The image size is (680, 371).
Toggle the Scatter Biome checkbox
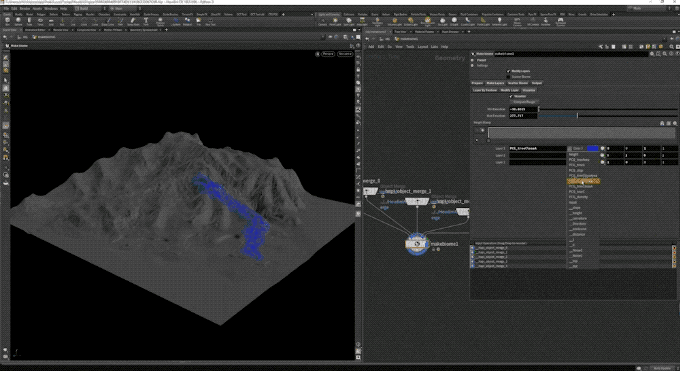click(x=508, y=77)
